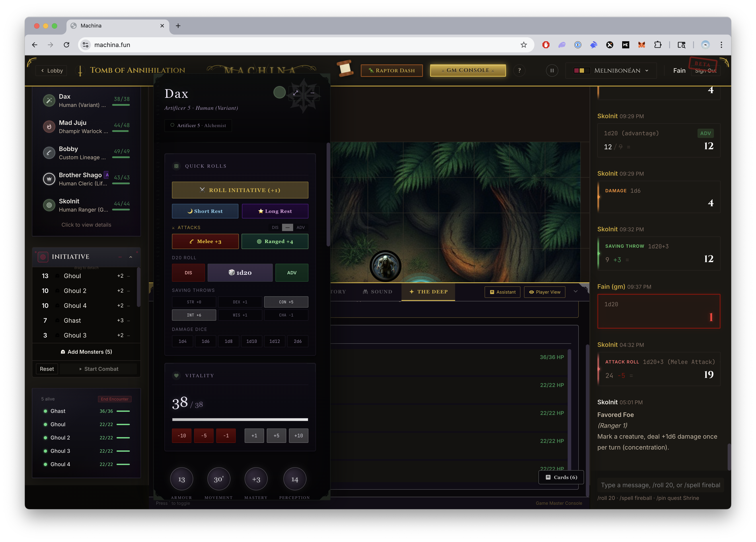Viewport: 756px width, 542px height.
Task: Open the 1Password extension icon
Action: click(x=578, y=45)
